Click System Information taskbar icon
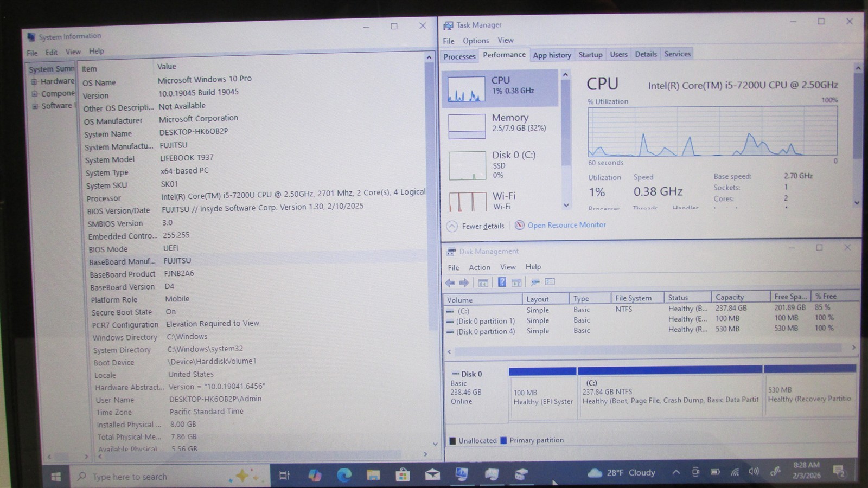 (462, 474)
